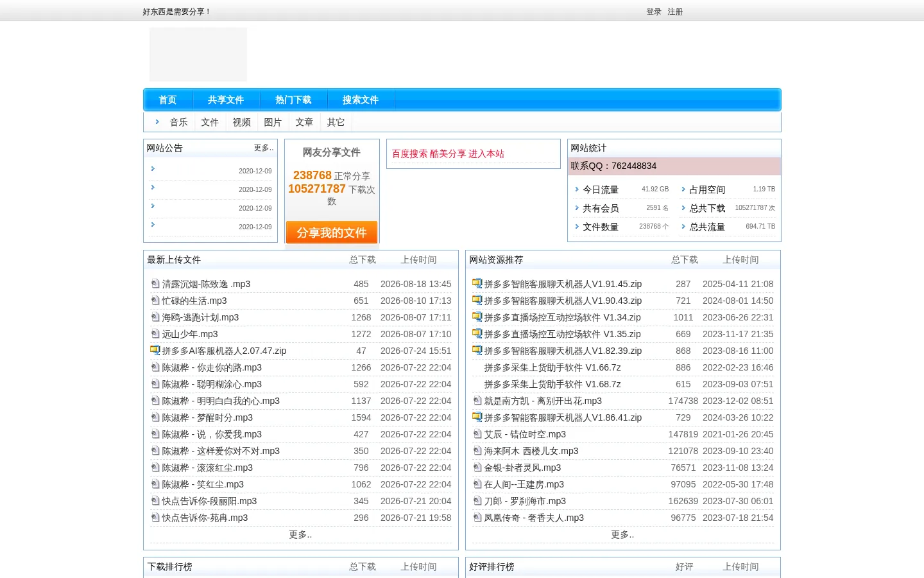Switch to the 热门下载 tab
The width and height of the screenshot is (924, 578).
(293, 100)
